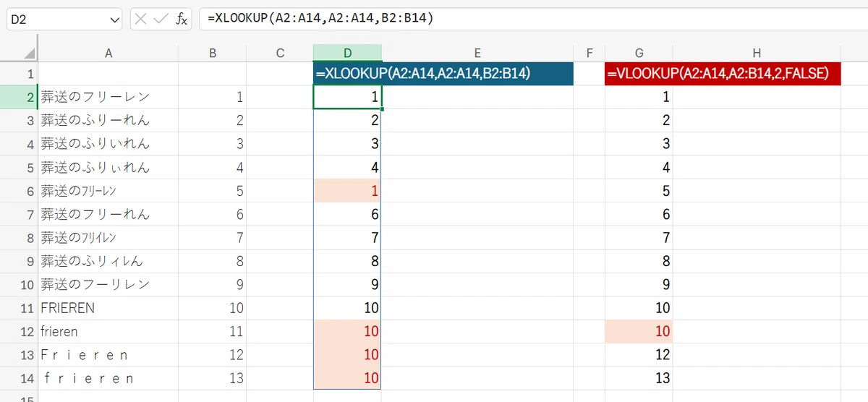The image size is (868, 402).
Task: Select cell A9 "葬送のふリィレん"
Action: 109,261
